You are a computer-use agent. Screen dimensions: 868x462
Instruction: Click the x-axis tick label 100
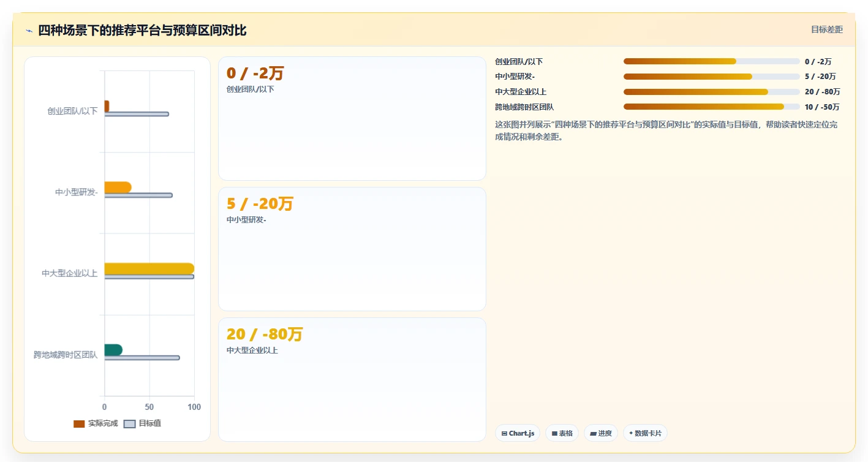point(194,407)
